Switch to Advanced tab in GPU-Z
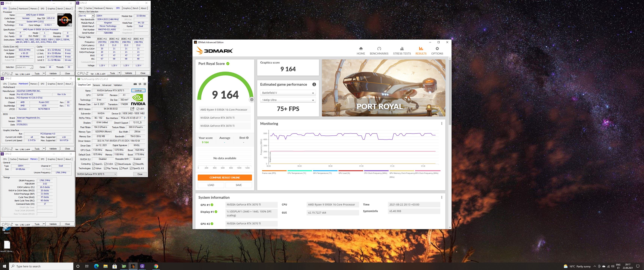This screenshot has width=644, height=270. 107,85
